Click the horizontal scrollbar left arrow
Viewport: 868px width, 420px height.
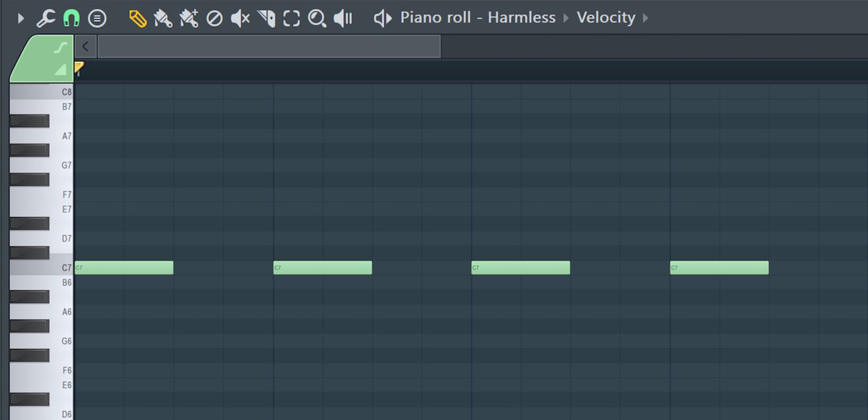pos(85,46)
